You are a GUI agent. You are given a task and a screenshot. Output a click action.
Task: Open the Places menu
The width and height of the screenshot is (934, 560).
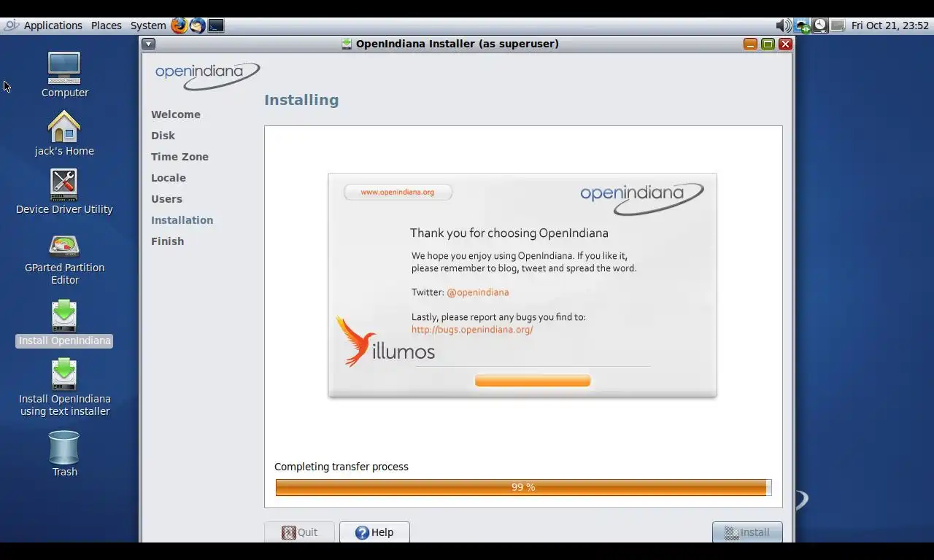point(107,26)
